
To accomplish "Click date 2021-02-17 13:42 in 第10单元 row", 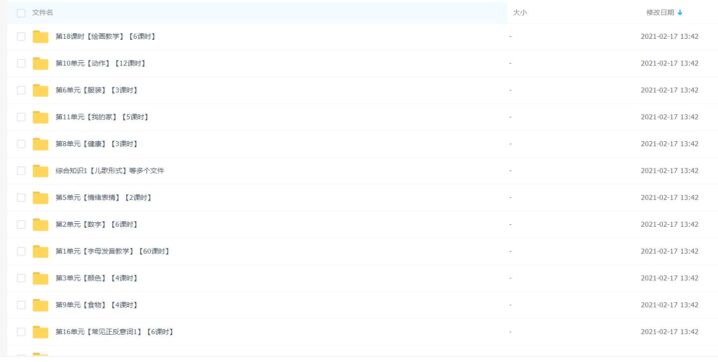I will 669,63.
